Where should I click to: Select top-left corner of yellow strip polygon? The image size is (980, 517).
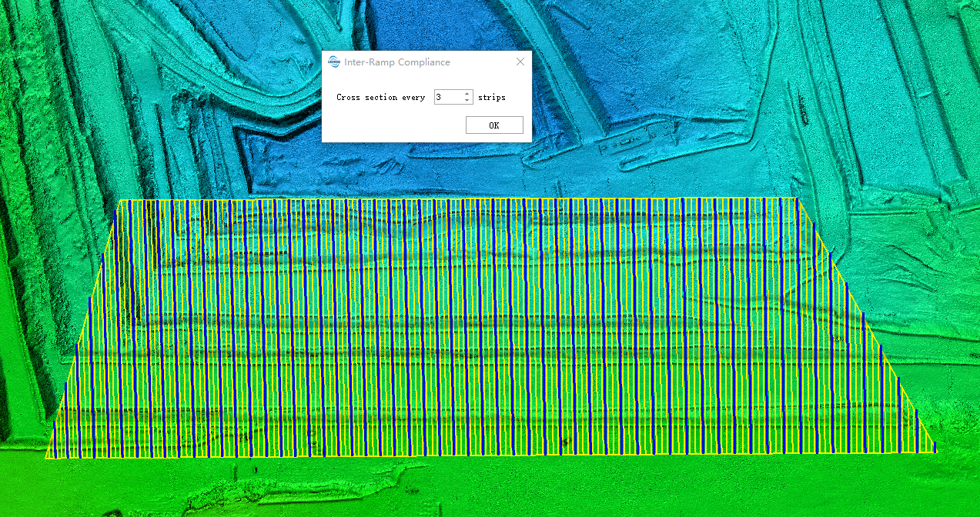(x=119, y=202)
